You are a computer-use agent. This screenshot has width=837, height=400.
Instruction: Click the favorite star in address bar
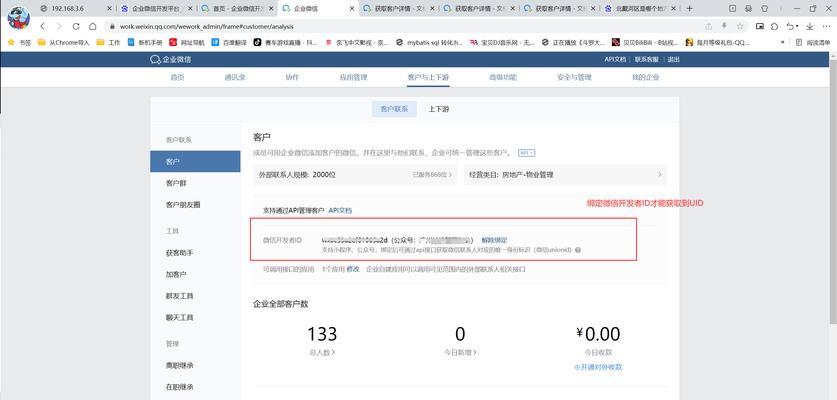(x=740, y=26)
